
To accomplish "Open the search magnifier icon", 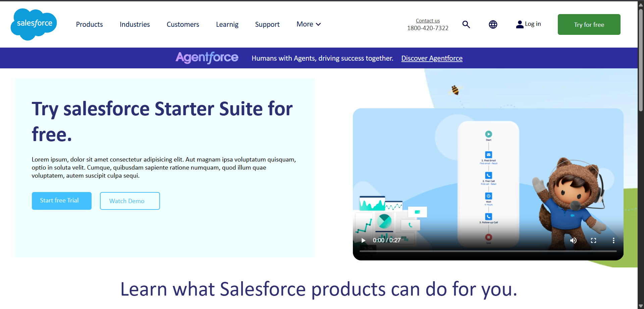I will pyautogui.click(x=466, y=24).
